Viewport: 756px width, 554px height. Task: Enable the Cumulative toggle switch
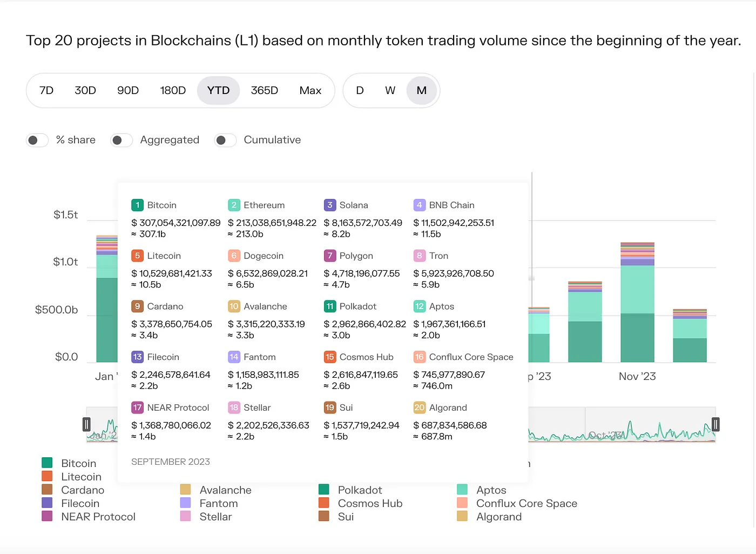pos(225,141)
